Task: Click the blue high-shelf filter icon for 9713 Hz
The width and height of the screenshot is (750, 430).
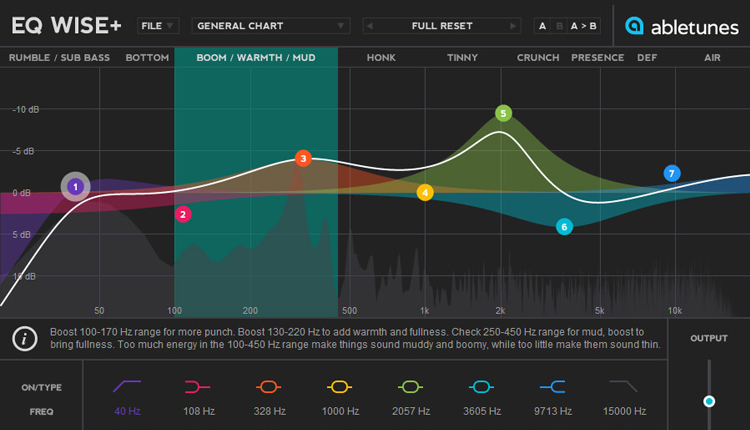Action: pyautogui.click(x=552, y=386)
